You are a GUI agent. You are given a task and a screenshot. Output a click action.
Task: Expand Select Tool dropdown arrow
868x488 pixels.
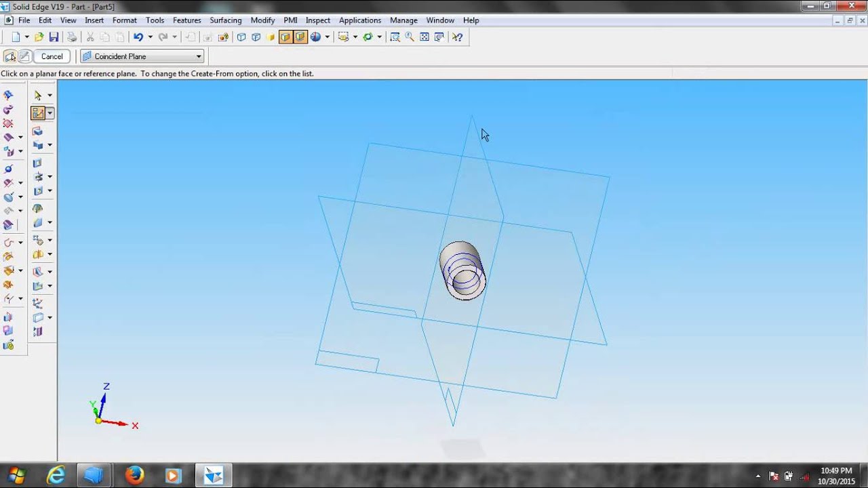[x=50, y=96]
